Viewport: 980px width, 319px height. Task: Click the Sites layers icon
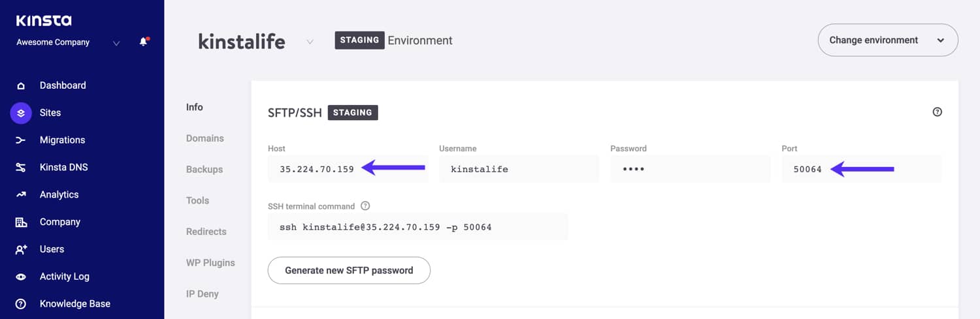point(21,113)
